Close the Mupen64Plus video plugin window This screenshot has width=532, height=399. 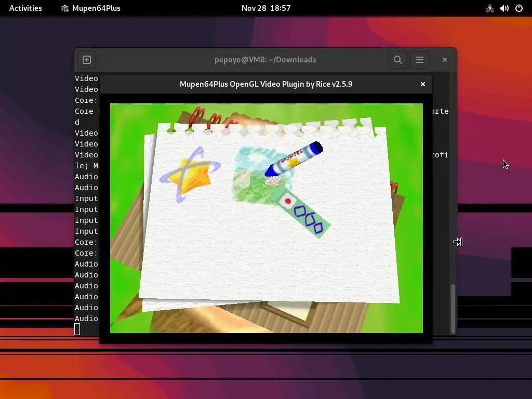pyautogui.click(x=423, y=84)
